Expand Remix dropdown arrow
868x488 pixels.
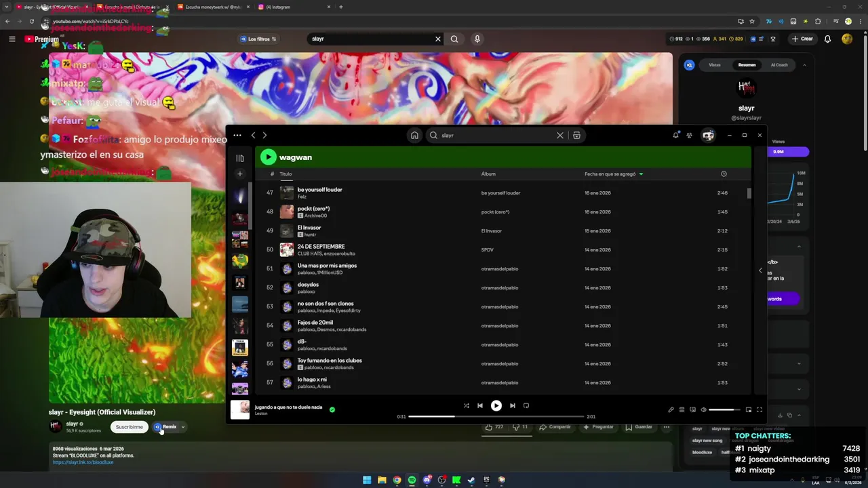(x=182, y=427)
